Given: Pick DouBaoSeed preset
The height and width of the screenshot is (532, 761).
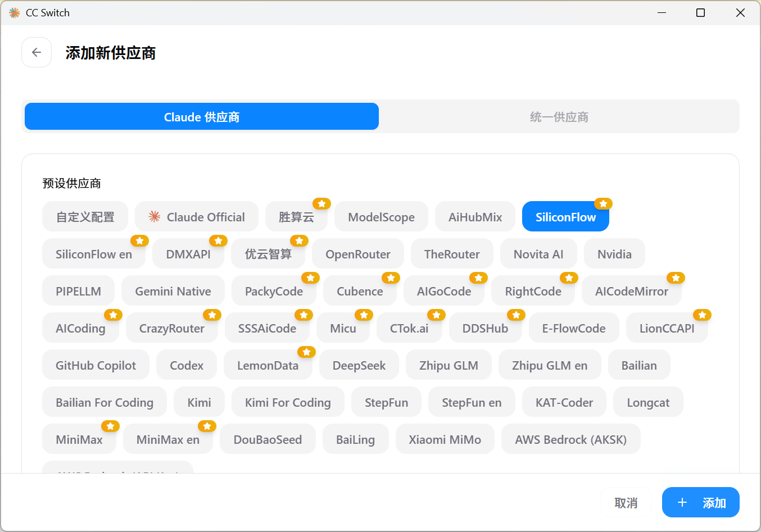Looking at the screenshot, I should pos(268,439).
